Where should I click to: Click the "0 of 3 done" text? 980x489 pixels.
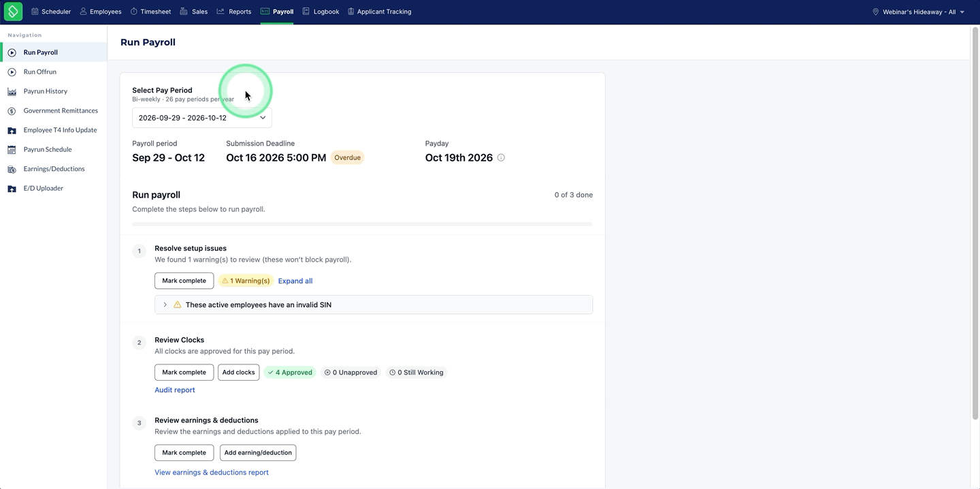(x=573, y=195)
